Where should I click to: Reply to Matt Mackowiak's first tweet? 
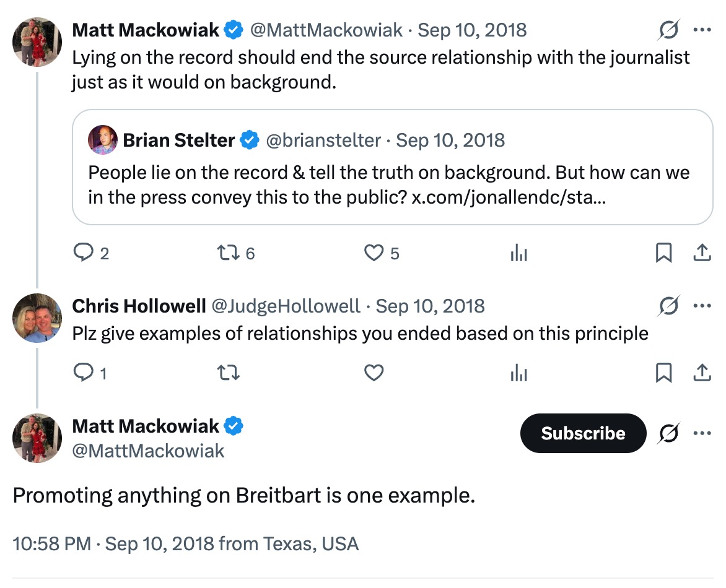coord(83,253)
